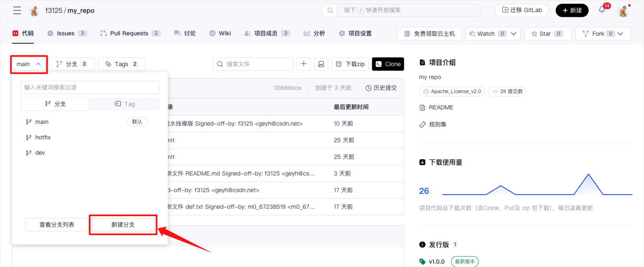Open the hamburger navigation menu
The height and width of the screenshot is (267, 644).
(x=17, y=10)
